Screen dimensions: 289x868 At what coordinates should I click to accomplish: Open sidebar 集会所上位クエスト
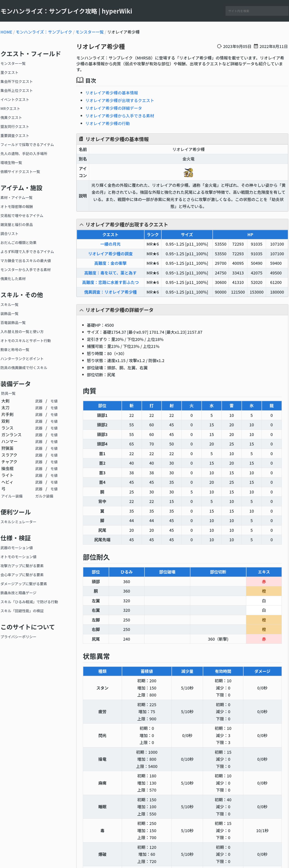(x=16, y=90)
